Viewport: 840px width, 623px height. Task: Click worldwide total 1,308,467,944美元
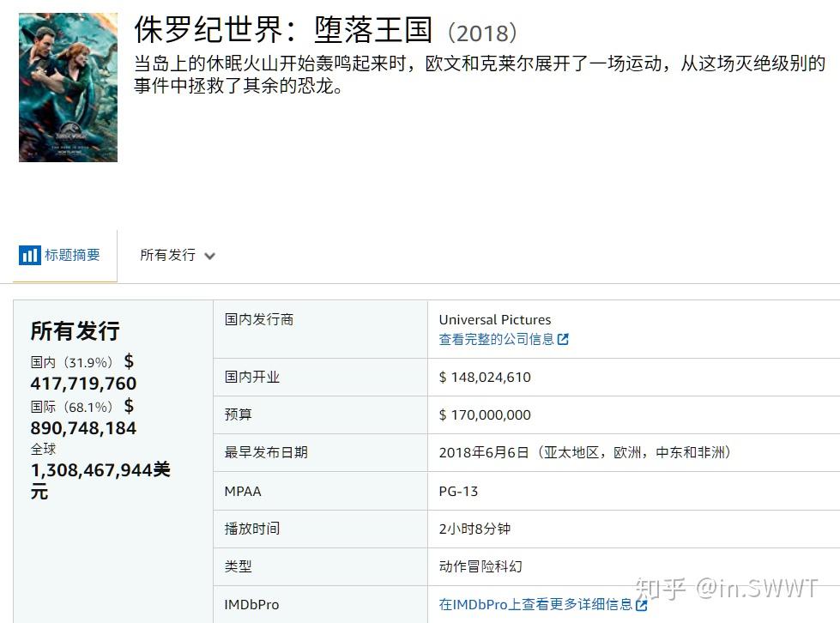coord(100,480)
